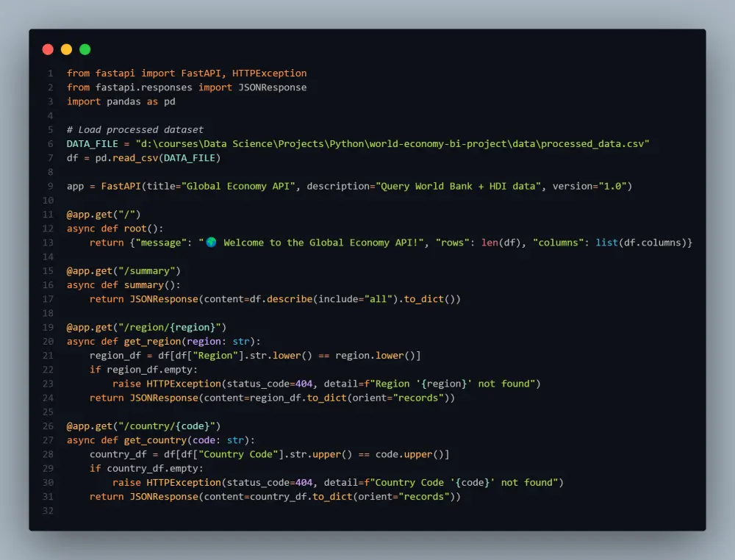Click the @app.get("/country/{code}") decorator
Viewport: 735px width, 560px height.
[x=143, y=426]
